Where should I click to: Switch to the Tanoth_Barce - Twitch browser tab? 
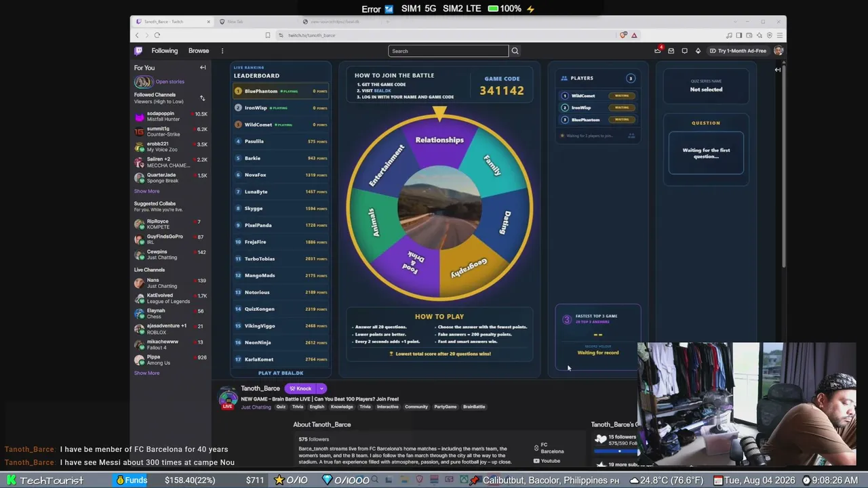pyautogui.click(x=173, y=22)
